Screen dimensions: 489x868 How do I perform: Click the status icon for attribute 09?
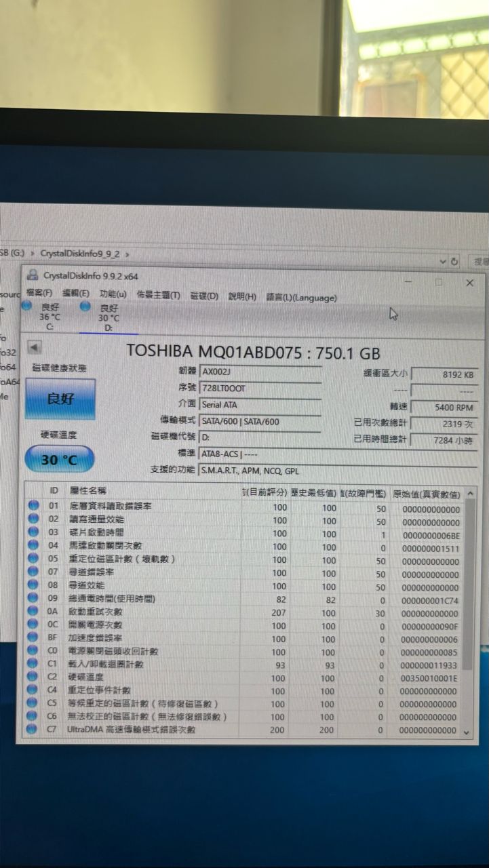33,598
